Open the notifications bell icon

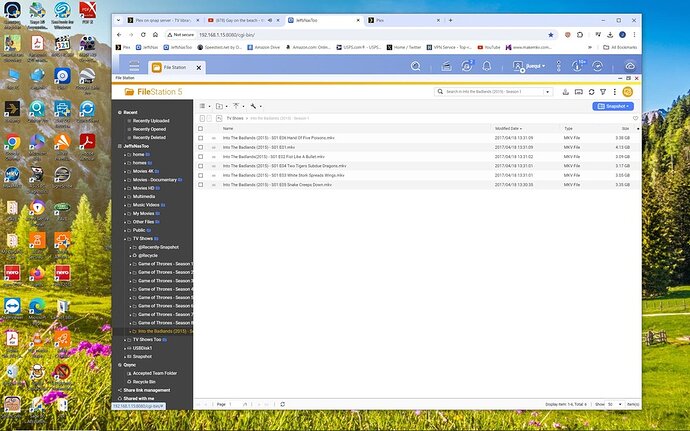[x=487, y=66]
